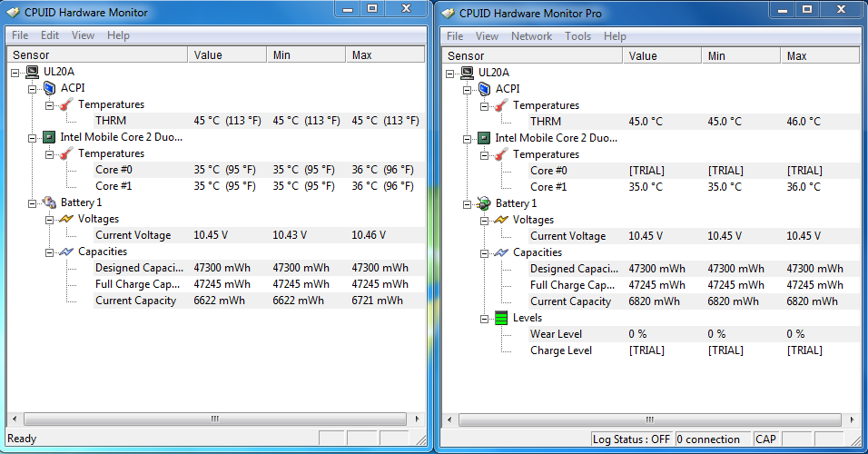Click ACPI chip icon in Monitor Pro window
Image resolution: width=868 pixels, height=454 pixels.
(484, 89)
